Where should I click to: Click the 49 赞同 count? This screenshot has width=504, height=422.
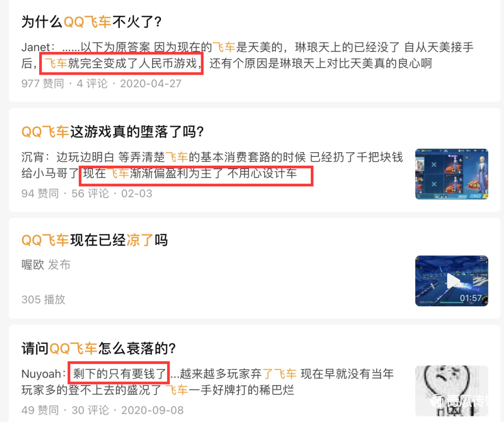tap(40, 410)
